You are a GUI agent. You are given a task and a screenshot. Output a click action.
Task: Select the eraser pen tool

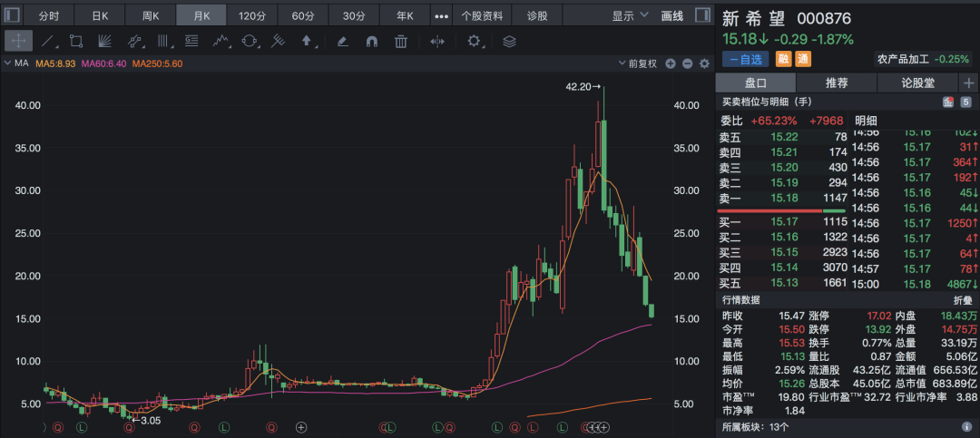tap(342, 41)
